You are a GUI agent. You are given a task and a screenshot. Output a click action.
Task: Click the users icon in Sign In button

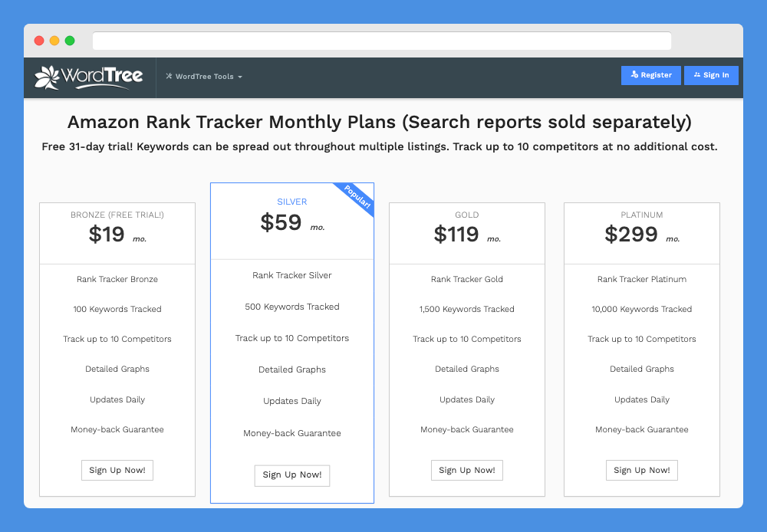pyautogui.click(x=696, y=75)
